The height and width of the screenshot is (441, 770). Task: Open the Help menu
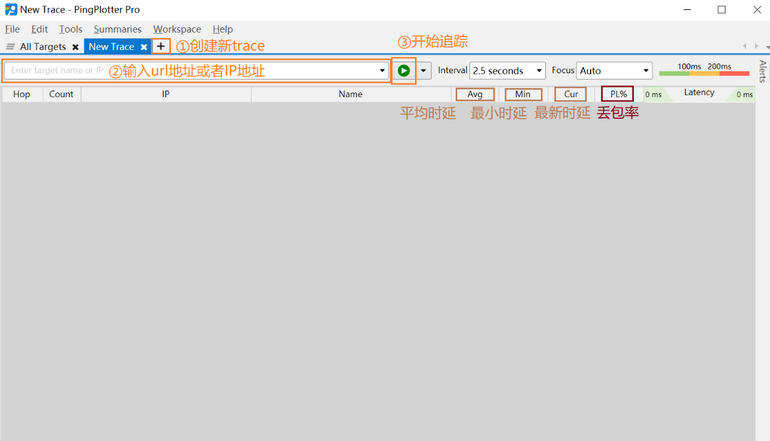tap(222, 29)
